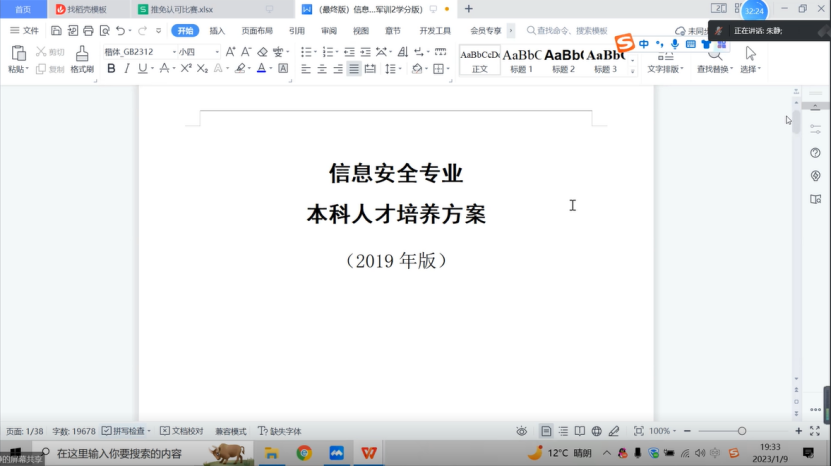Toggle eye protection mode icon in status bar

(521, 431)
